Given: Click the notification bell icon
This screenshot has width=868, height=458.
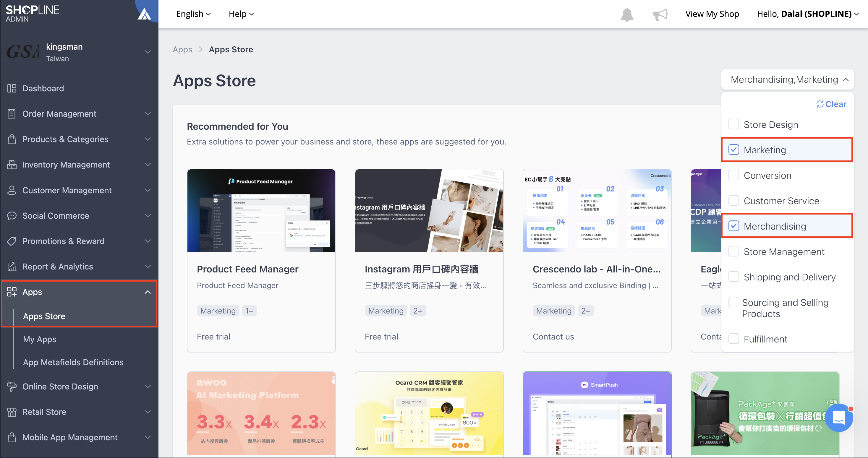Looking at the screenshot, I should [627, 14].
